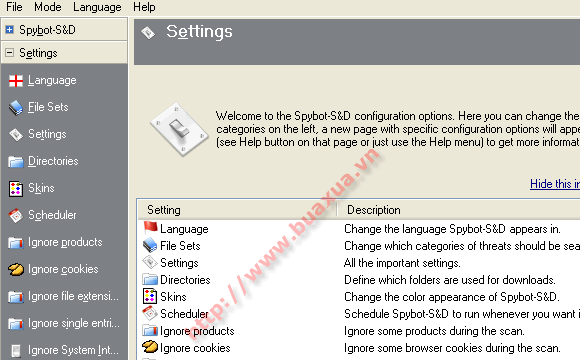
Task: Click the Ignore products folder icon in list
Action: pos(150,330)
